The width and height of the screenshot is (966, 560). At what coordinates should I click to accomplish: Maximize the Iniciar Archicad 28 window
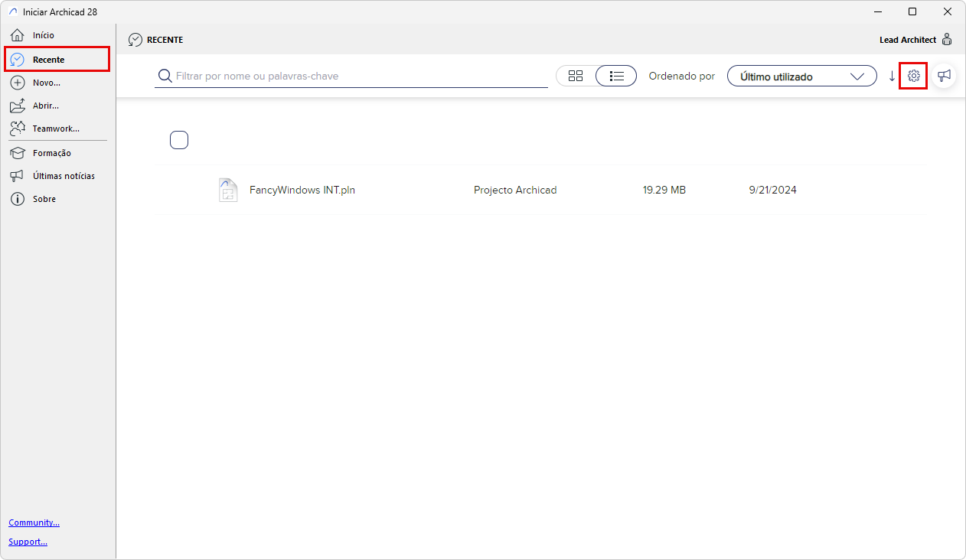click(x=912, y=11)
